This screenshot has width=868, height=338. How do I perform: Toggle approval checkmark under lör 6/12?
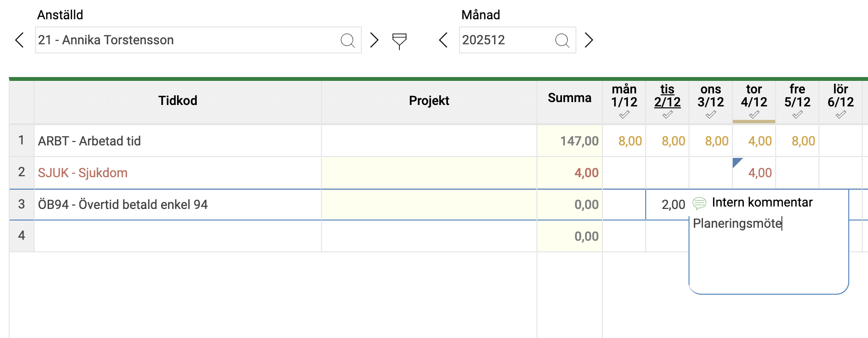pyautogui.click(x=841, y=115)
